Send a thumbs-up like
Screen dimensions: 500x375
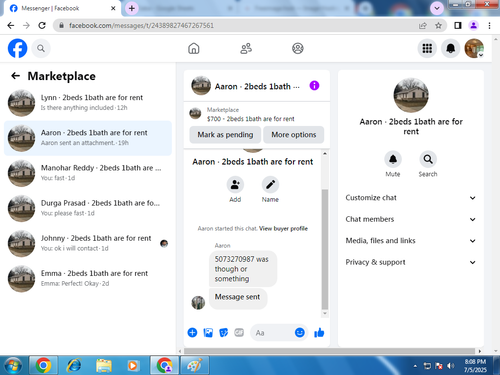[x=319, y=332]
